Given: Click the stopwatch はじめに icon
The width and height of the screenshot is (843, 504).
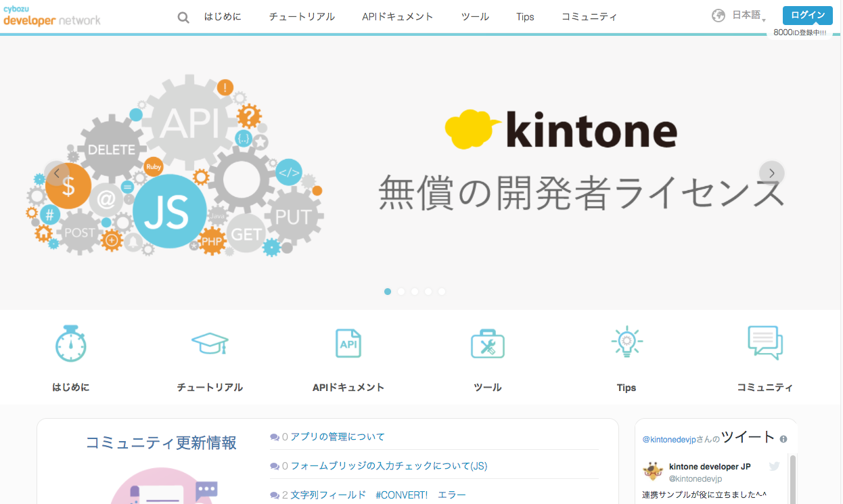Looking at the screenshot, I should click(x=70, y=343).
